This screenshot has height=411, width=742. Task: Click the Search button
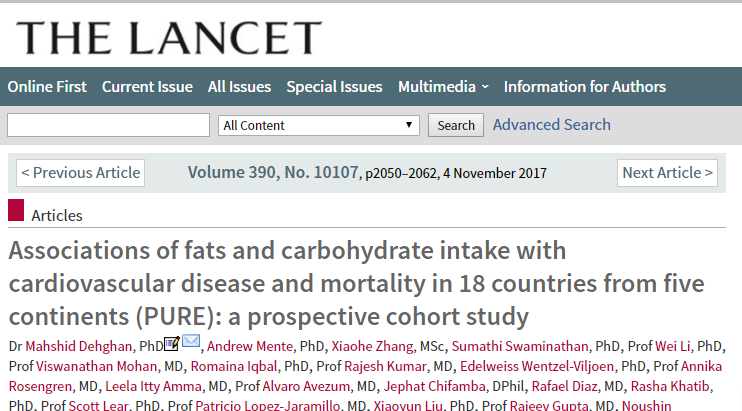pos(456,125)
